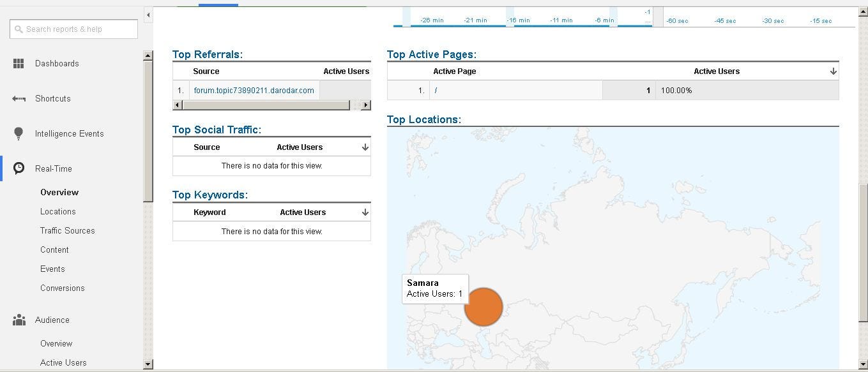Expand the Audience section
The image size is (868, 372).
(x=52, y=320)
